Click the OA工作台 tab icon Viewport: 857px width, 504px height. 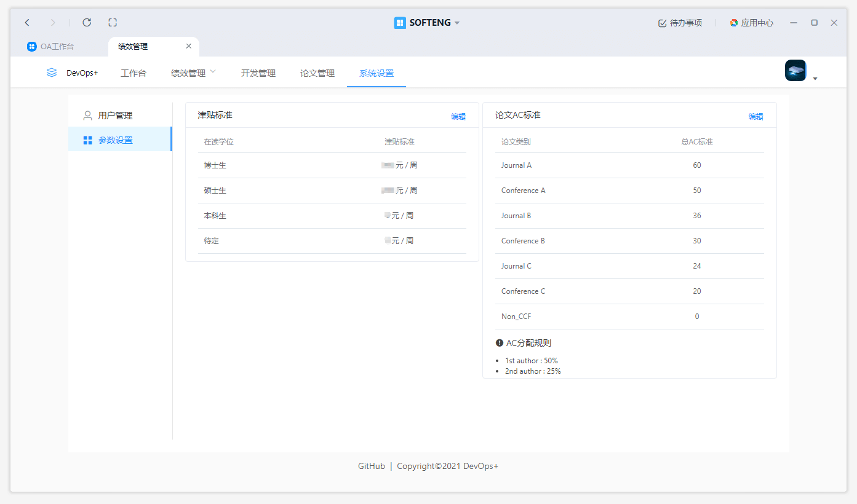click(32, 47)
